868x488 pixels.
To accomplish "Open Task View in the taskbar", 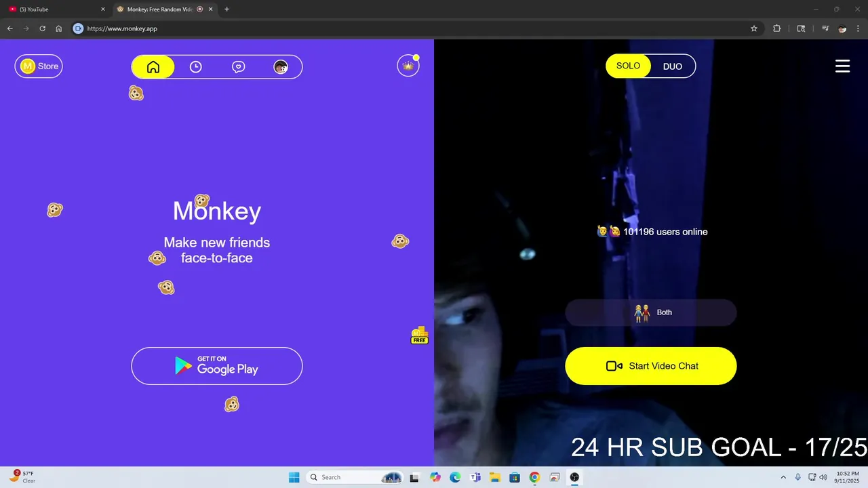I will (414, 477).
